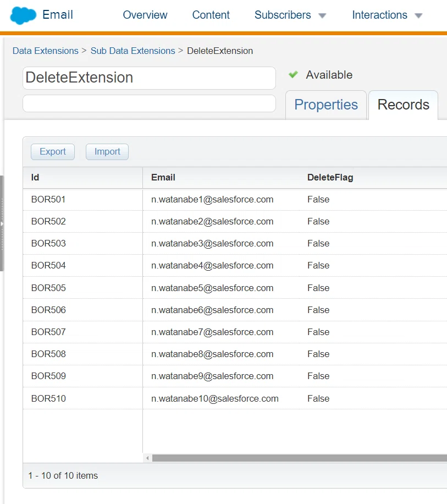
Task: Click the Export button
Action: click(53, 152)
